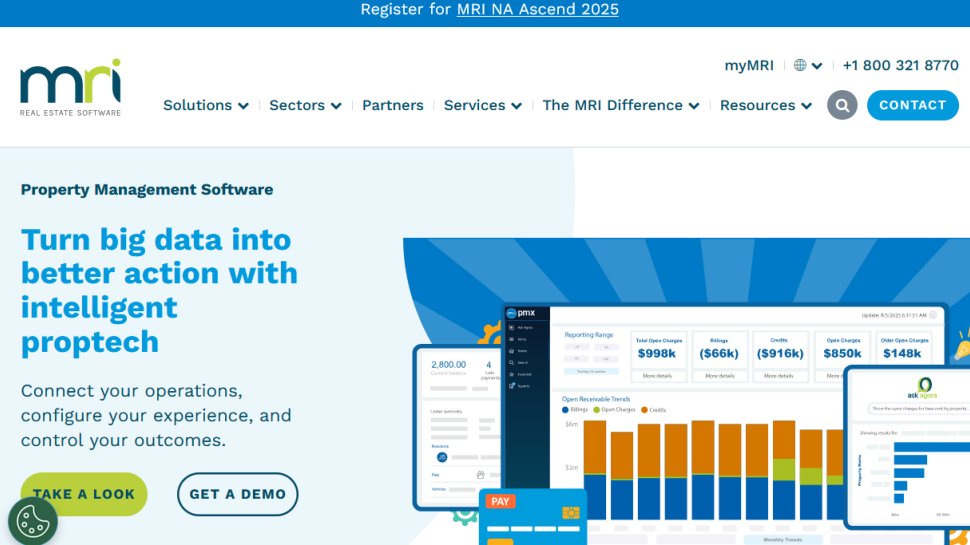The image size is (970, 545).
Task: Open the Services menu item
Action: [474, 105]
